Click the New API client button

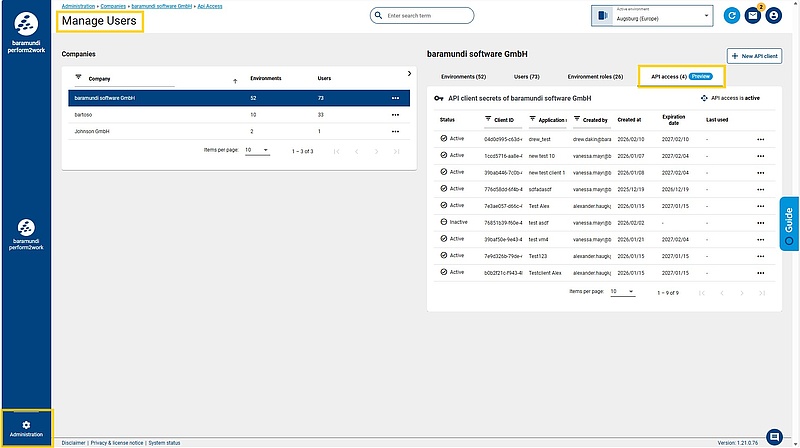pyautogui.click(x=754, y=57)
